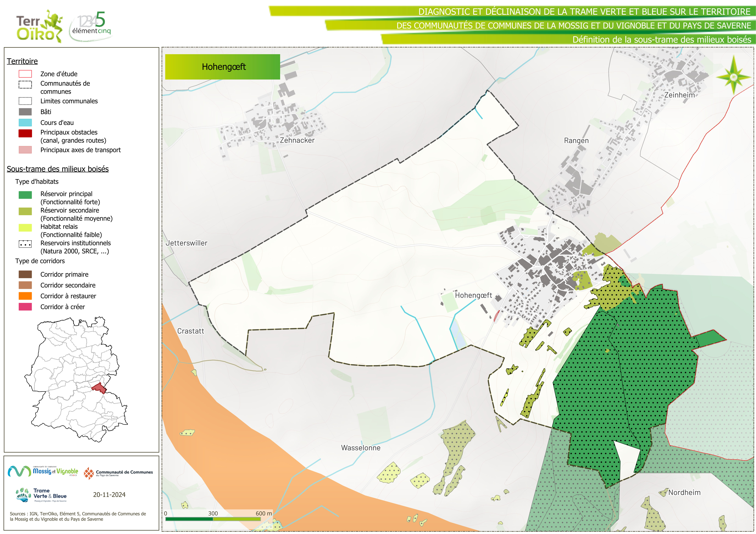This screenshot has height=534, width=756.
Task: Click the Corridor à restaurer orange swatch
Action: [x=25, y=296]
